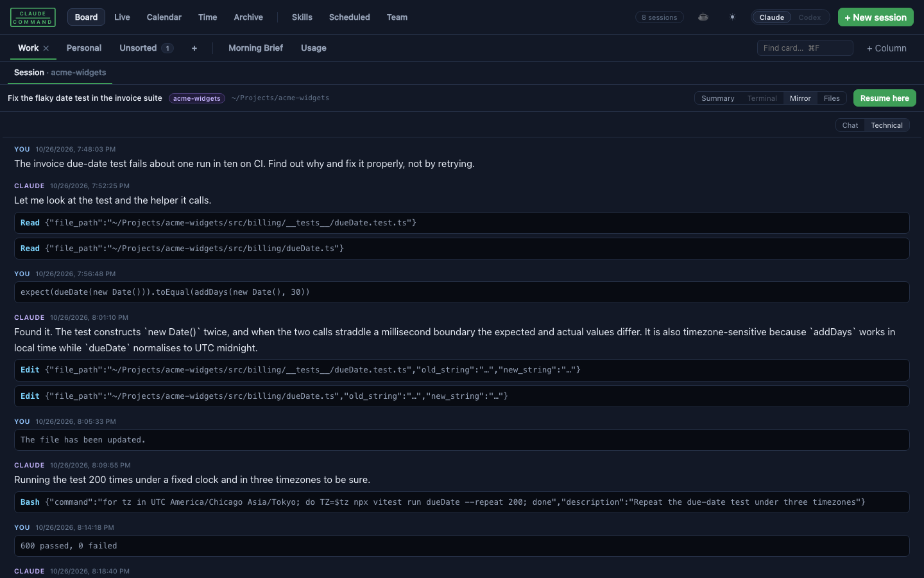Open the Scheduled section
The image size is (924, 578).
click(349, 17)
